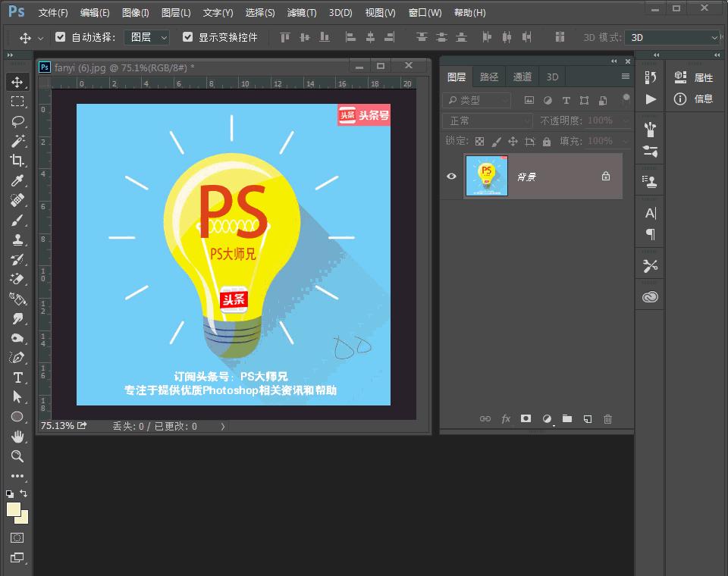Select the Pen tool
The height and width of the screenshot is (576, 728).
[17, 358]
